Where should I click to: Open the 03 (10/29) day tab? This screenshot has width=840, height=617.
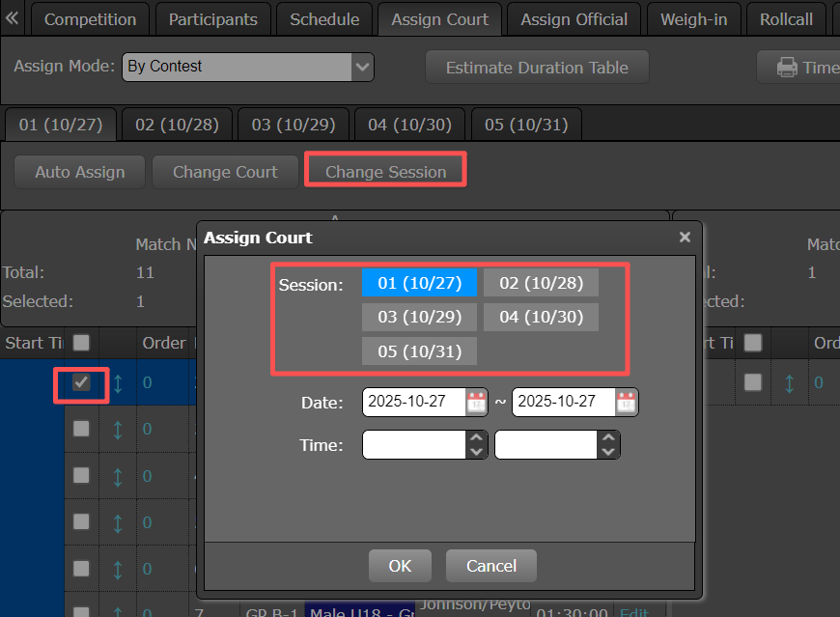[293, 125]
